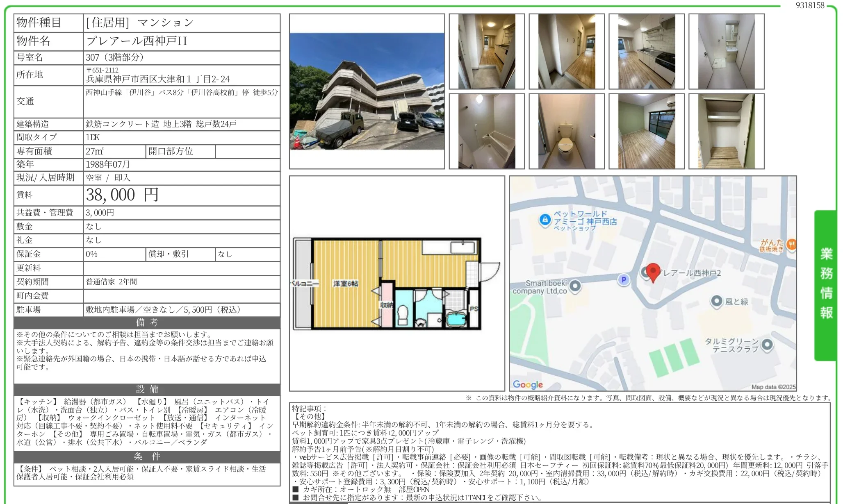Click the Tarumi Green Tennis Club marker

tap(767, 345)
